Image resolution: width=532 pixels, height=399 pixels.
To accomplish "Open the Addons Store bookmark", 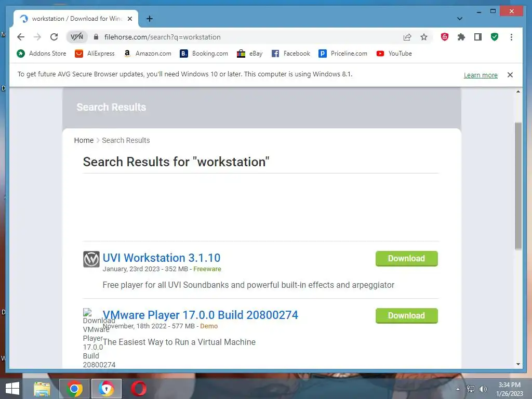I will (42, 54).
